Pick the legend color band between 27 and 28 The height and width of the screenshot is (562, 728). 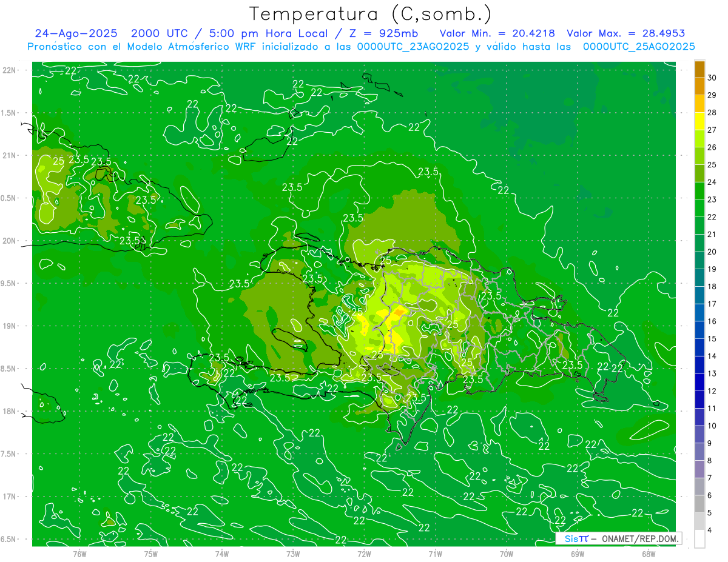pos(699,121)
